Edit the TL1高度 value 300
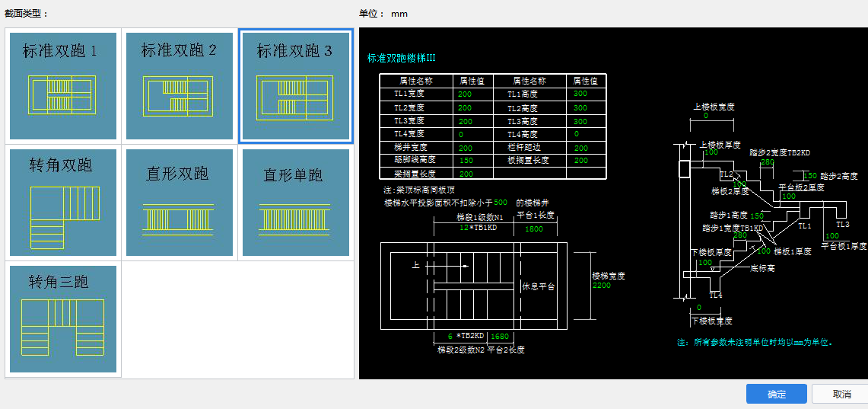Viewport: 868px width, 409px height. click(580, 94)
